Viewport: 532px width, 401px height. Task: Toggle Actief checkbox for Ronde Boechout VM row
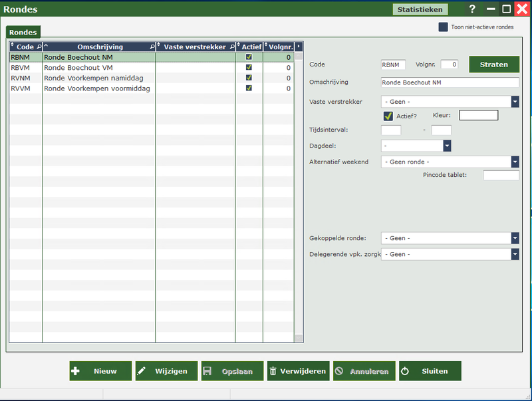pyautogui.click(x=249, y=68)
